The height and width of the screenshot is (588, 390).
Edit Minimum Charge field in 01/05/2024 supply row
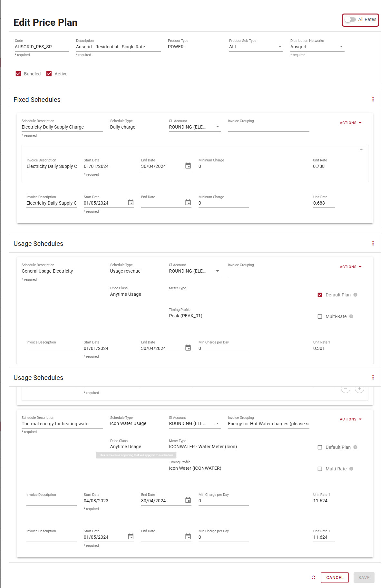(x=223, y=203)
